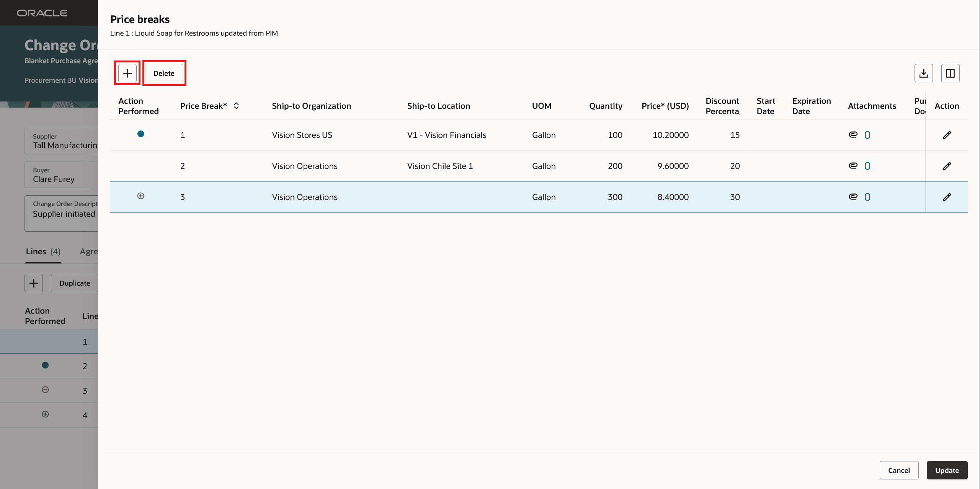Click the Delete button
Viewport: 980px width, 489px height.
point(164,73)
